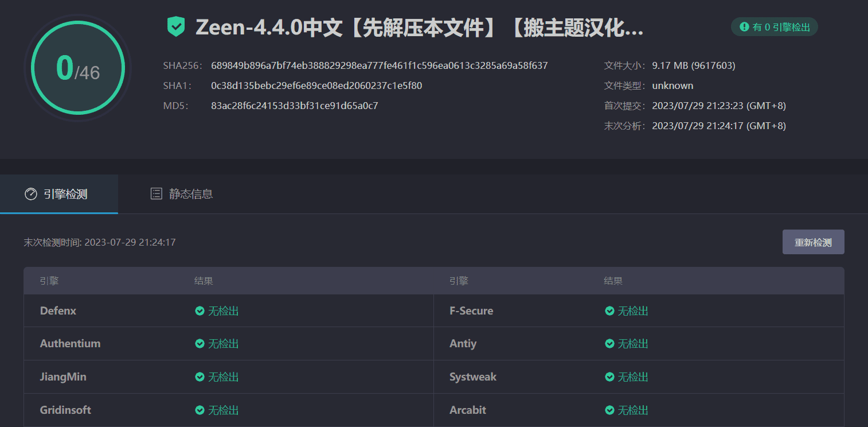Screen dimensions: 868x427
Task: Click the green shield icon beside file title
Action: [x=176, y=27]
